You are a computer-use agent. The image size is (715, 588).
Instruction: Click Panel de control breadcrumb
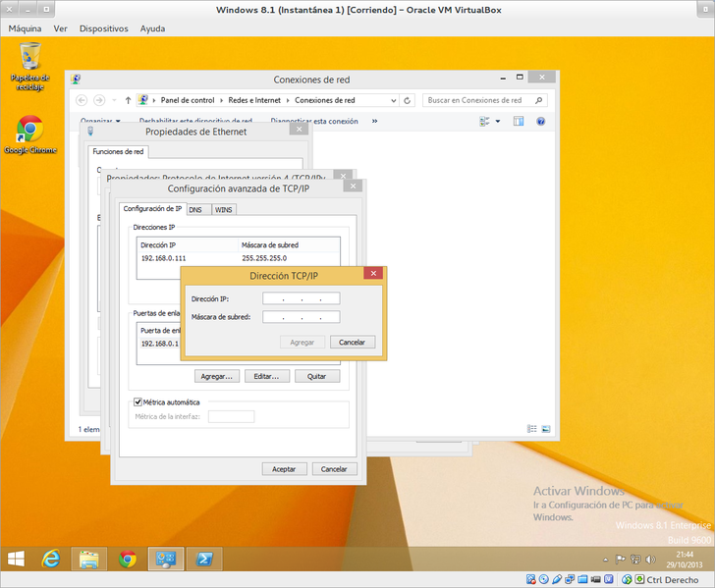pos(188,100)
